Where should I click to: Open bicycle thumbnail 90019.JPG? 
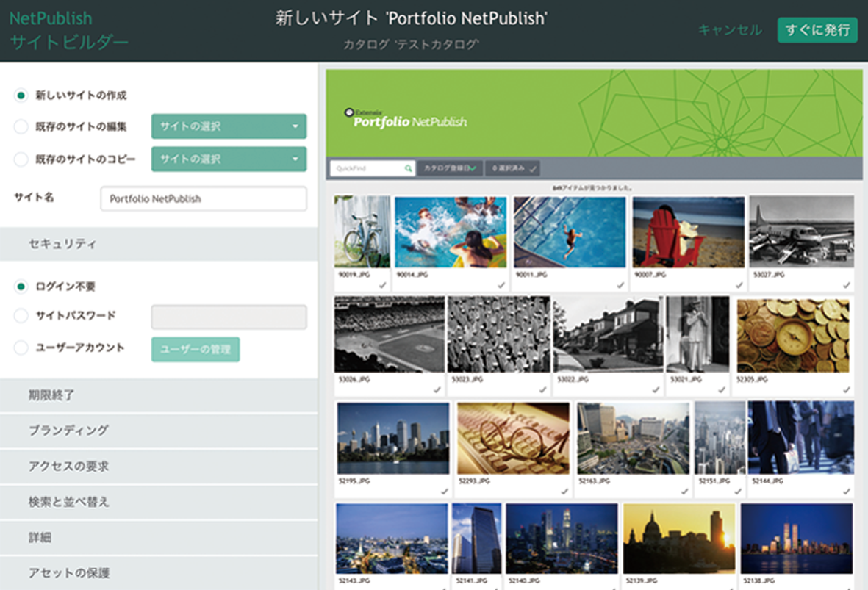362,232
